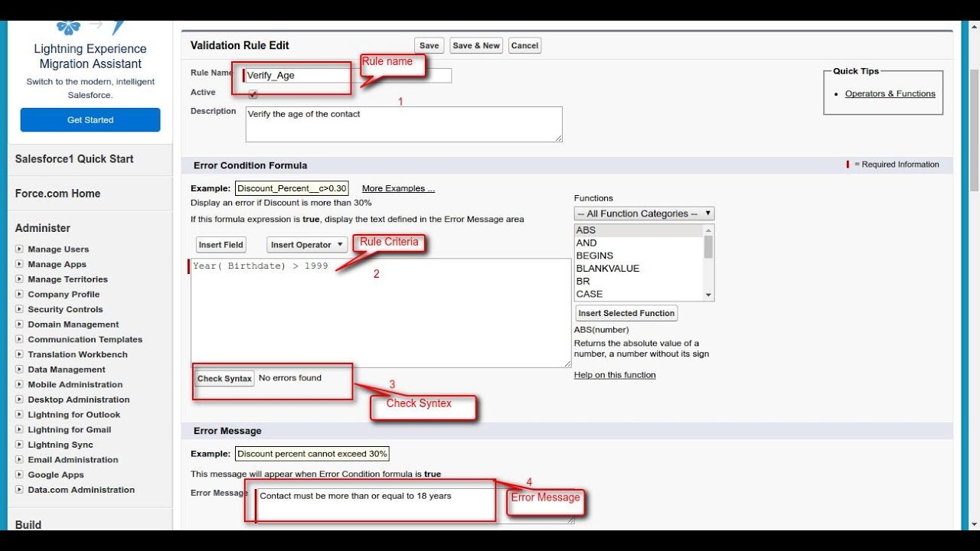
Task: Expand the Company Profile arrow
Action: click(x=19, y=294)
